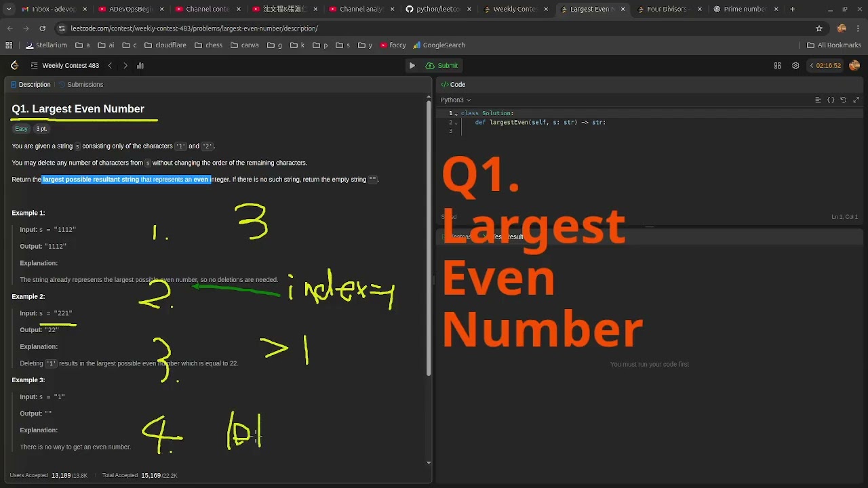Submit the solution
The height and width of the screenshot is (488, 868).
click(x=442, y=66)
